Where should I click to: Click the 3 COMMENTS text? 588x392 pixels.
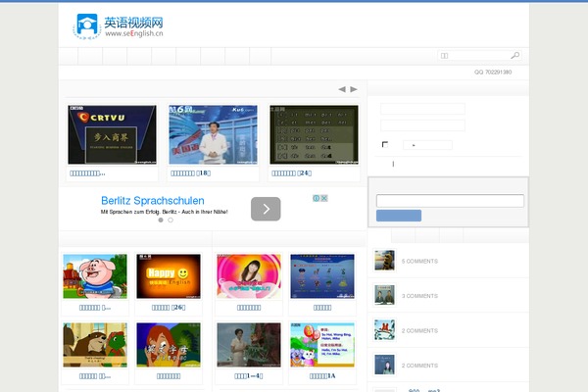(419, 296)
